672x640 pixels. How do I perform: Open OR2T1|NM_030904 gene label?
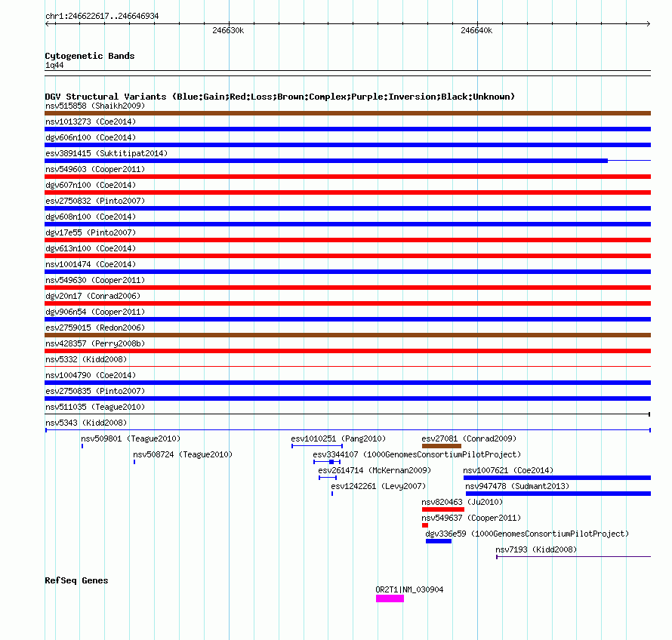click(409, 590)
